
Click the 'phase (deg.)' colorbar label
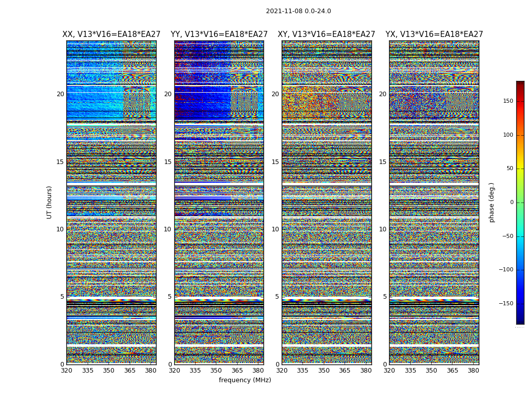coord(491,202)
